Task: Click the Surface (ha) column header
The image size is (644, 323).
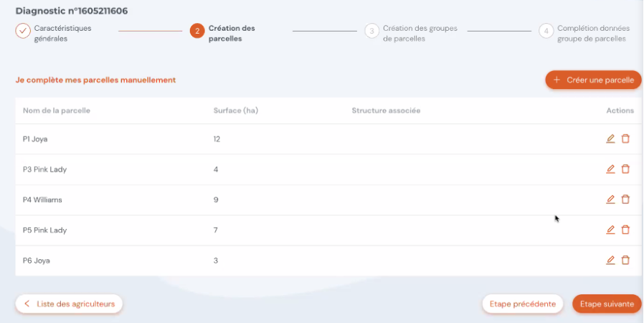Action: (x=236, y=111)
